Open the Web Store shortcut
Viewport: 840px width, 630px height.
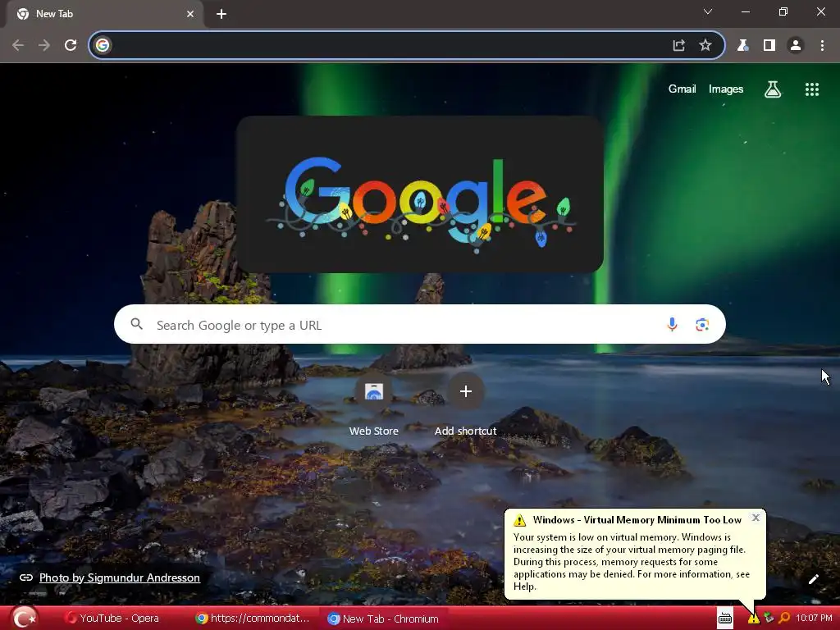pos(374,405)
